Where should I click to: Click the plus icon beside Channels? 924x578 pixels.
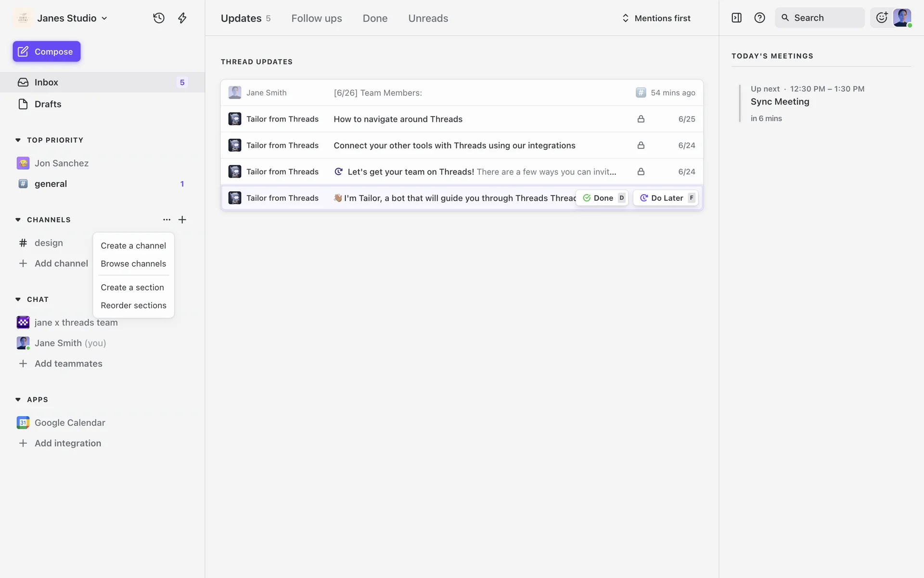182,220
